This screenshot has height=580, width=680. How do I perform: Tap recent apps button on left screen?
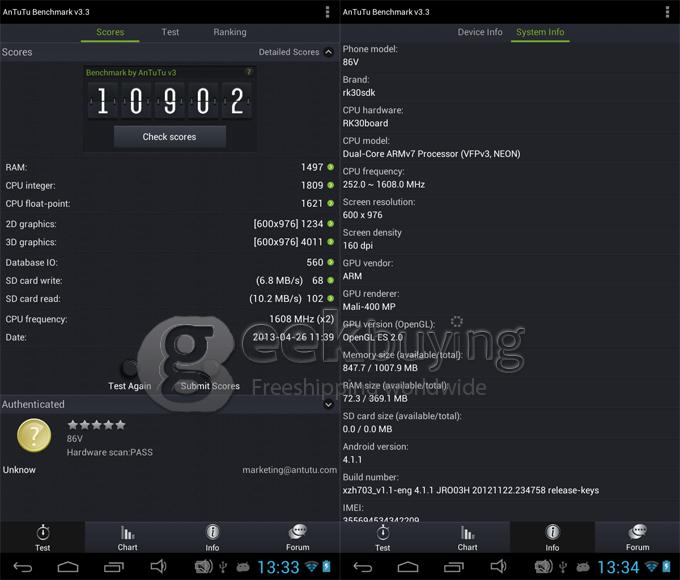114,567
